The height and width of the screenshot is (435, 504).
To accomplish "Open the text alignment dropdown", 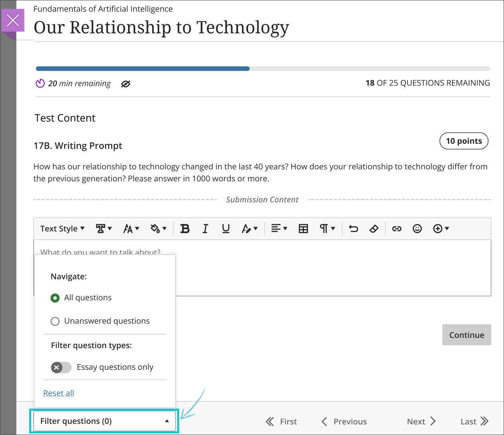I will click(x=279, y=228).
